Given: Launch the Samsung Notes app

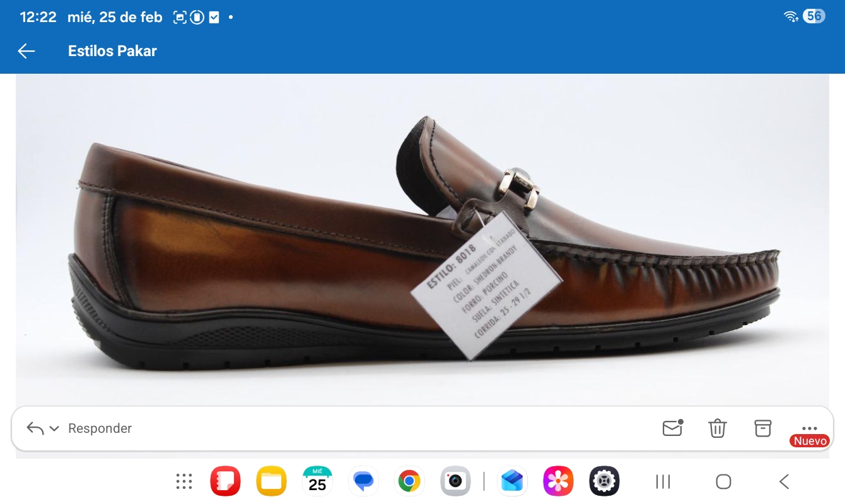Looking at the screenshot, I should tap(225, 482).
